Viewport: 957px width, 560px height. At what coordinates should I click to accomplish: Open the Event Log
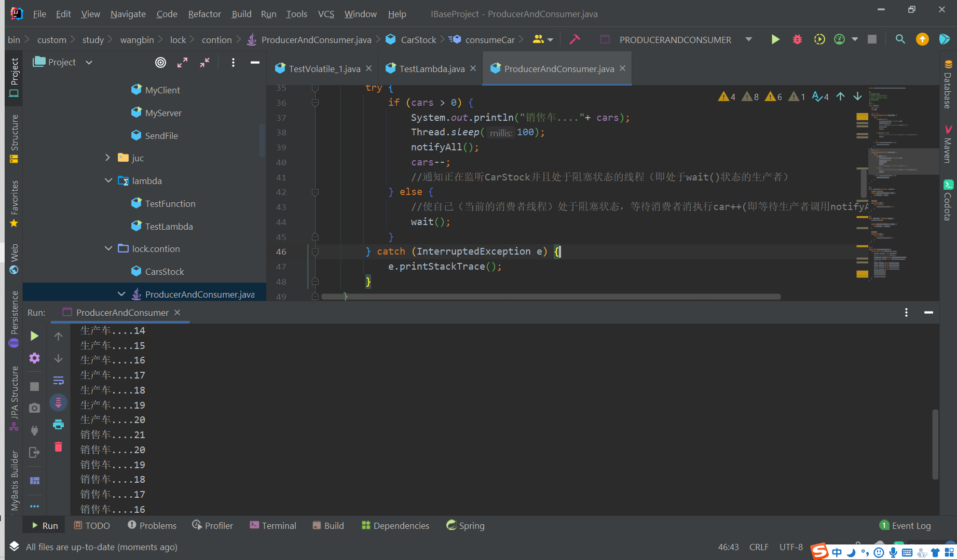click(906, 525)
